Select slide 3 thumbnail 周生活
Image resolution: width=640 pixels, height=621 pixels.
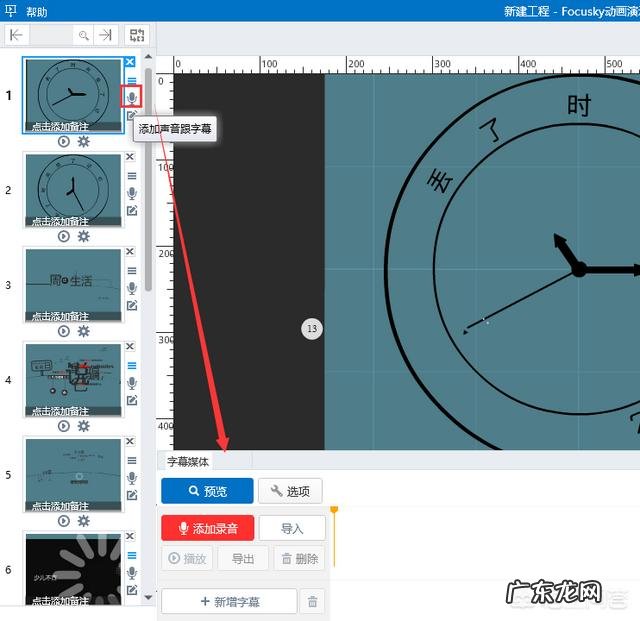pyautogui.click(x=72, y=284)
